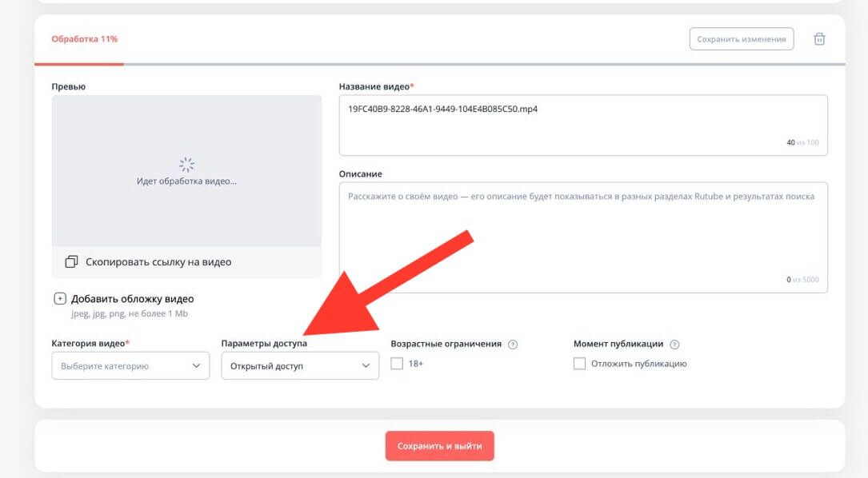868x478 pixels.
Task: Click the help icon beside Возрастные ограничения
Action: 513,345
